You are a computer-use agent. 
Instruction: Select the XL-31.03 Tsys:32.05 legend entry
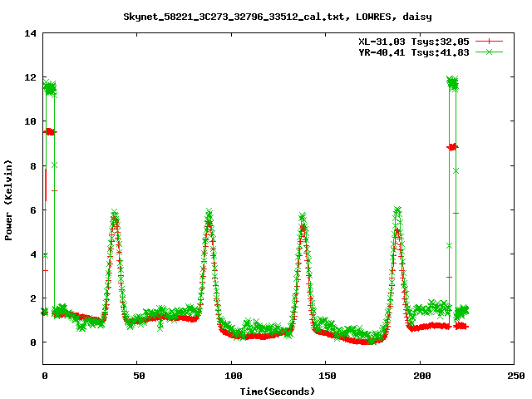click(x=414, y=42)
